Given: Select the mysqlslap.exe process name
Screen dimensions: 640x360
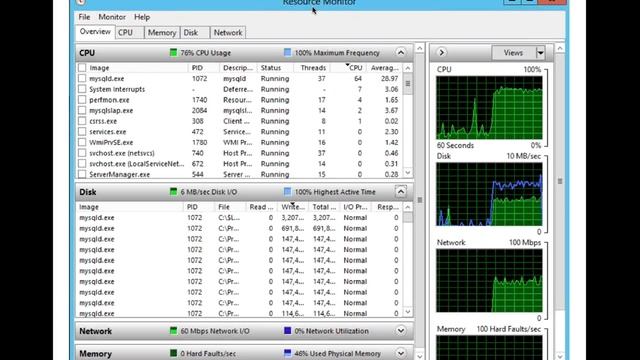Looking at the screenshot, I should click(x=111, y=111).
